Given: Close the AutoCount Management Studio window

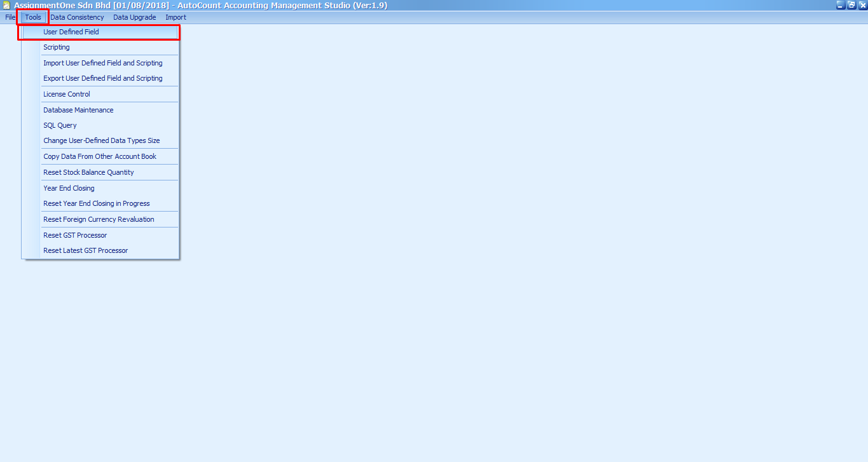Looking at the screenshot, I should tap(862, 5).
